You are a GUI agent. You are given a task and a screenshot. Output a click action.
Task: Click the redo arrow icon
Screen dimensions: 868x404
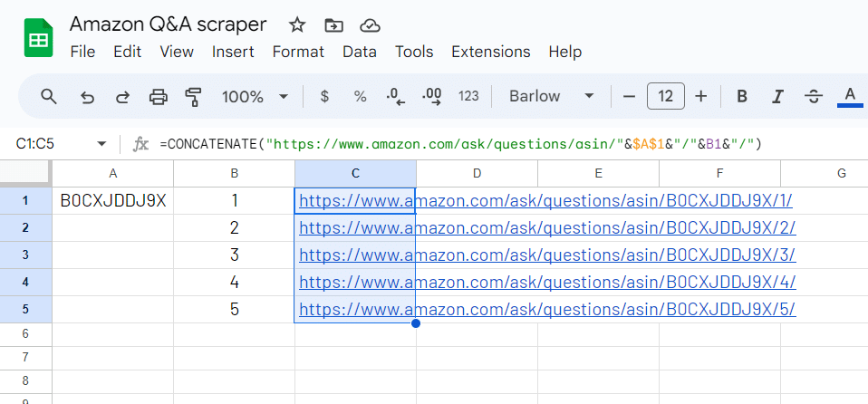[x=122, y=96]
